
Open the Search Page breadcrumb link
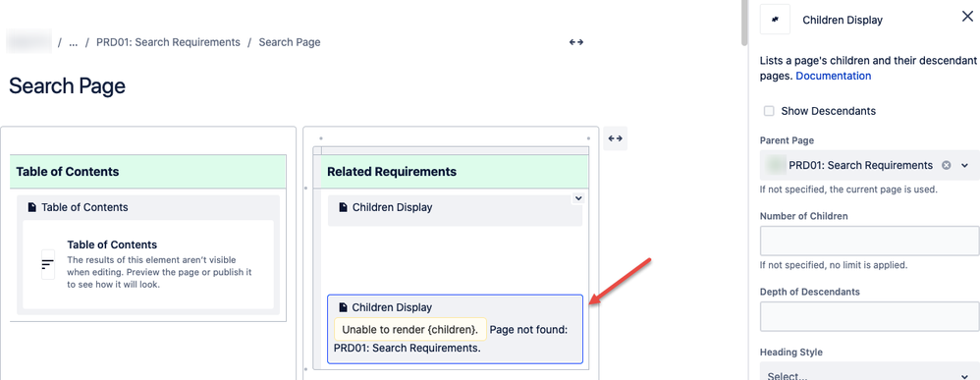(290, 42)
